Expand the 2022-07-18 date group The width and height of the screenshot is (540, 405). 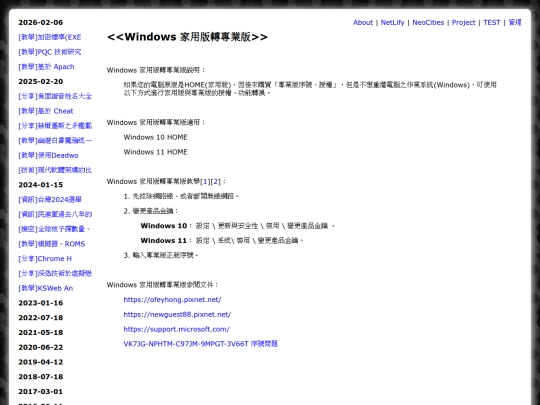coord(41,318)
